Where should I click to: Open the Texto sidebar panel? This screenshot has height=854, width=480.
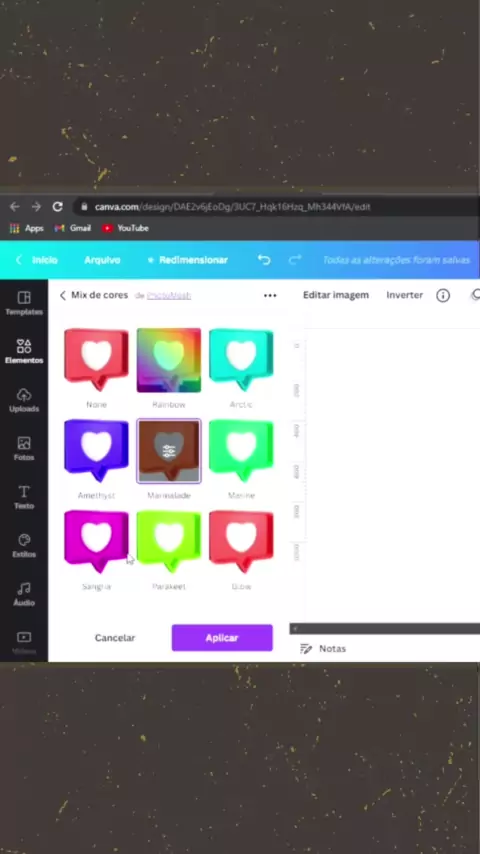(24, 497)
